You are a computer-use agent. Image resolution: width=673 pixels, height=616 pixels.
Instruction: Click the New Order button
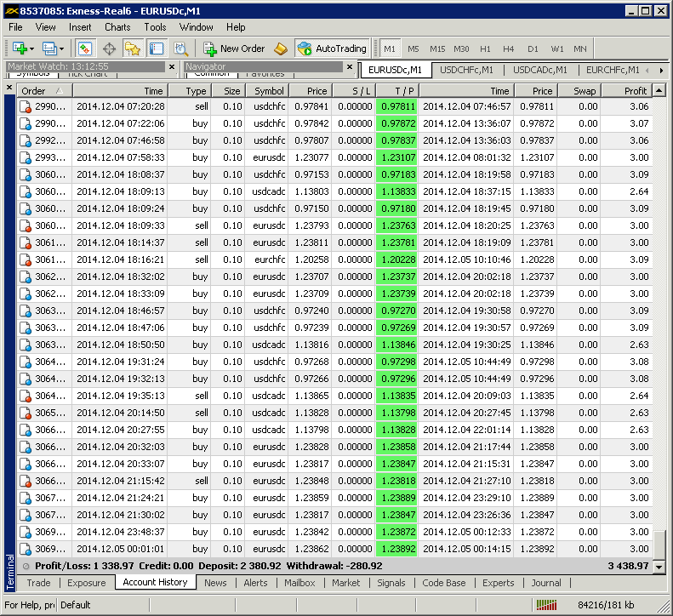click(x=234, y=48)
